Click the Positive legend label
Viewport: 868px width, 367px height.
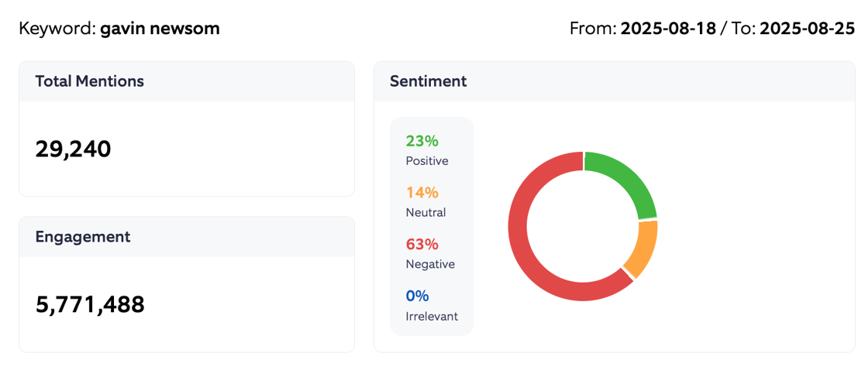[x=427, y=161]
